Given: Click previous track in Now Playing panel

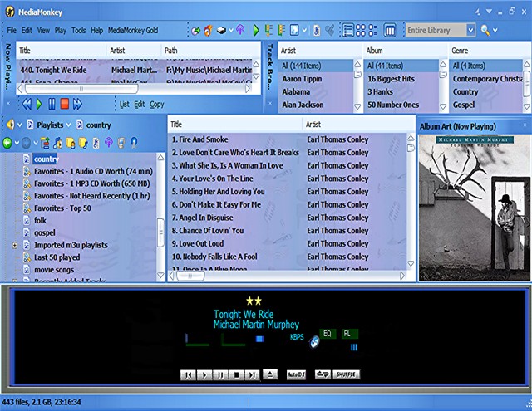Looking at the screenshot, I should [x=27, y=104].
